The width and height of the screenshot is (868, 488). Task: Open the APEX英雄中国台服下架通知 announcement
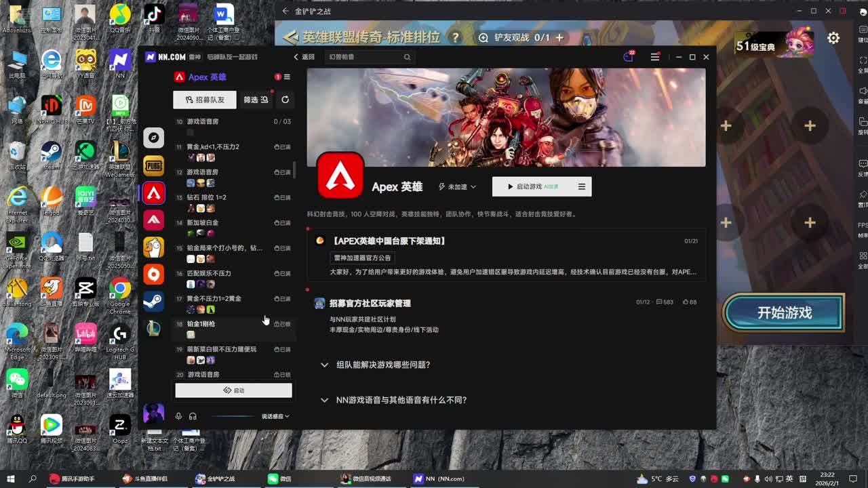[x=507, y=256]
